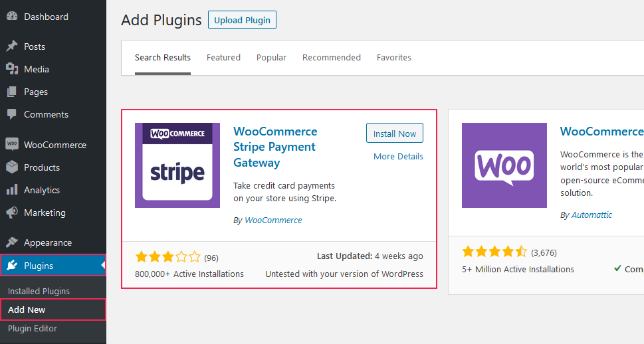644x344 pixels.
Task: Open the purple Woo plugin logo thumbnail
Action: coord(504,165)
